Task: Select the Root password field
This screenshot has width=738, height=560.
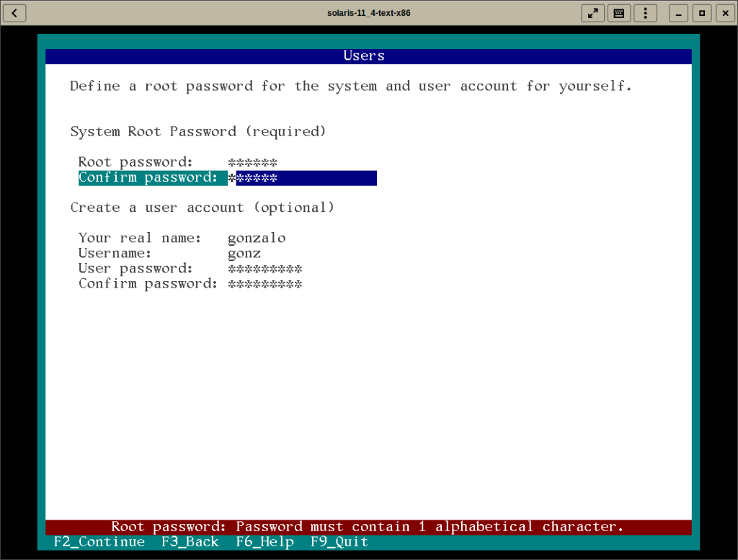Action: pyautogui.click(x=302, y=162)
